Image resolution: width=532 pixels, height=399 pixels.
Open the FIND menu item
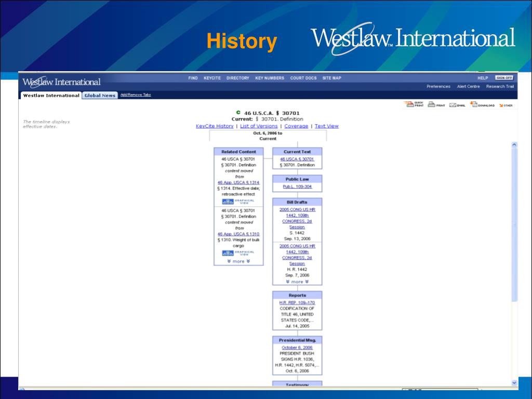click(x=193, y=78)
